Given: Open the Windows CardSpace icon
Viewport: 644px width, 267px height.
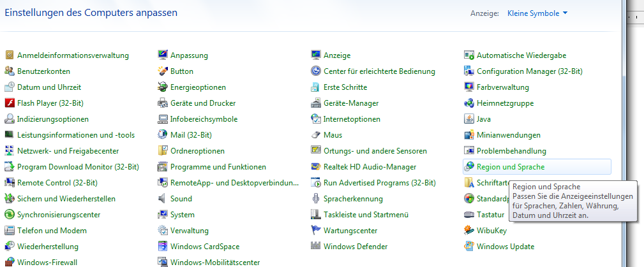Looking at the screenshot, I should pos(163,247).
